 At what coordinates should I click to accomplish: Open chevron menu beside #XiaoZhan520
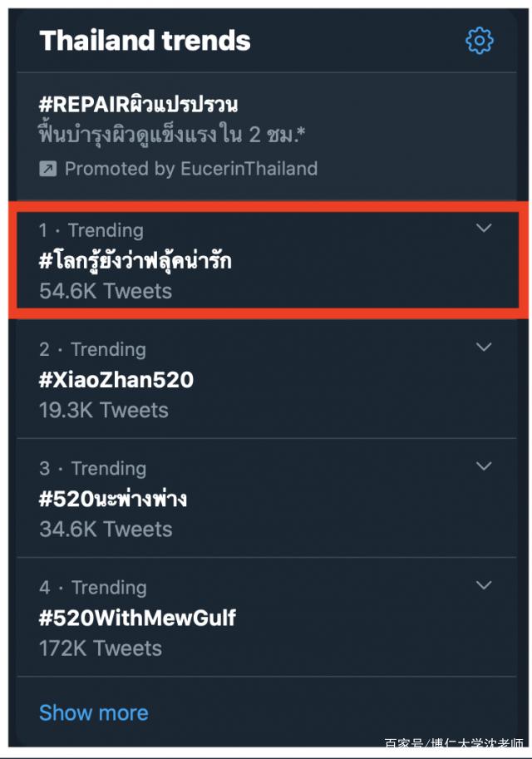click(x=484, y=347)
